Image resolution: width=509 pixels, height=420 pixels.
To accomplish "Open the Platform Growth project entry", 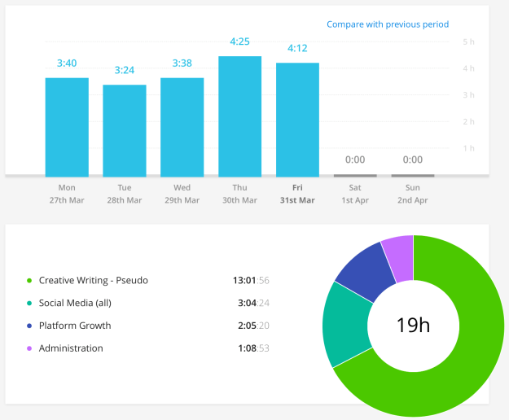I will (75, 326).
